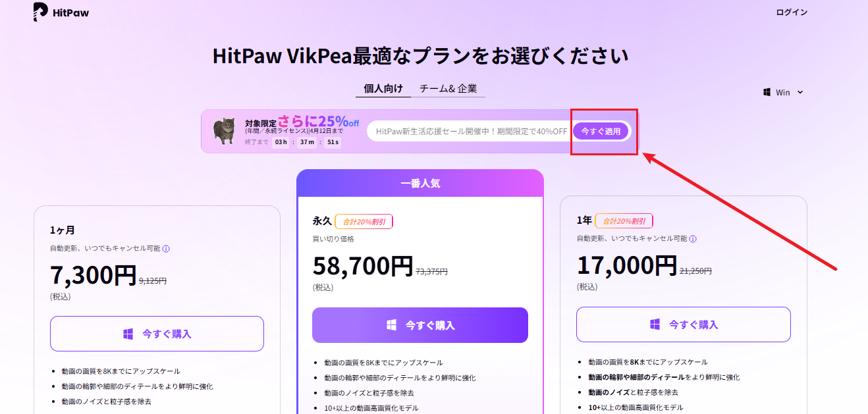Image resolution: width=868 pixels, height=414 pixels.
Task: Open the Win platform dropdown
Action: (x=784, y=92)
